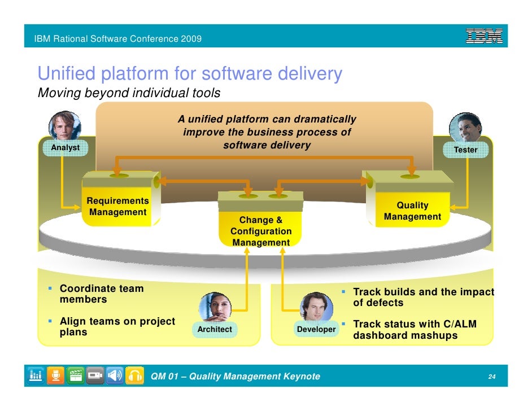Click the Developer avatar photo
Image resolution: width=532 pixels, height=411 pixels.
316,307
